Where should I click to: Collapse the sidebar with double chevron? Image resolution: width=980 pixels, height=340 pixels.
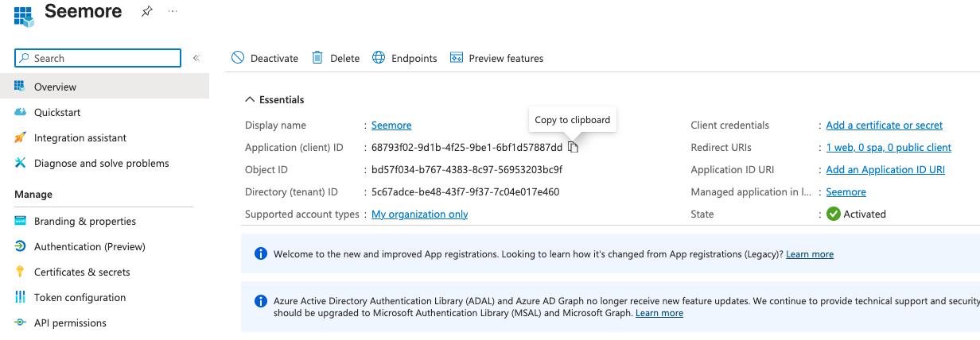[x=196, y=58]
